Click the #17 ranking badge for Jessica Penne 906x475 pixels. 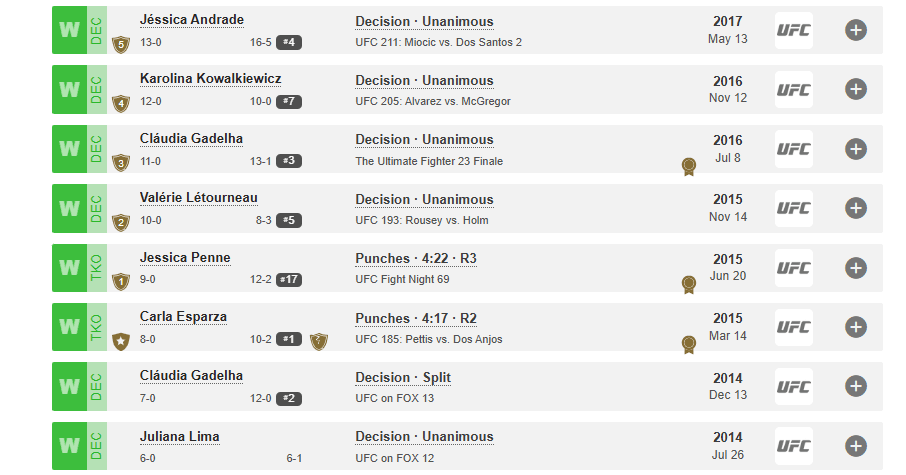pyautogui.click(x=289, y=280)
